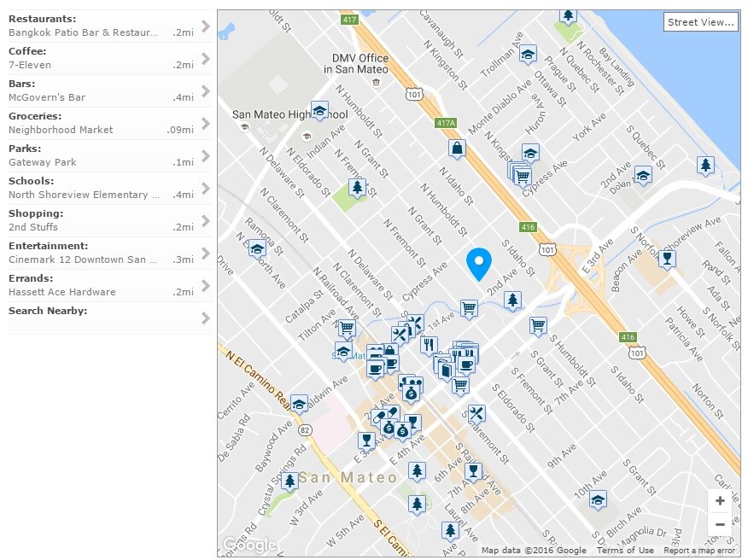Image resolution: width=748 pixels, height=560 pixels.
Task: Select shopping bag marker near N Idaho St
Action: [x=458, y=148]
